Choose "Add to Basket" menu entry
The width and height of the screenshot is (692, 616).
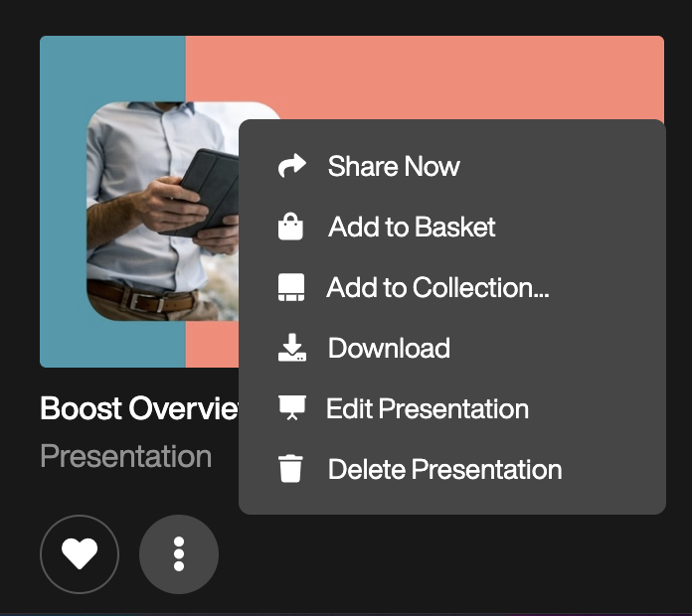(x=412, y=227)
